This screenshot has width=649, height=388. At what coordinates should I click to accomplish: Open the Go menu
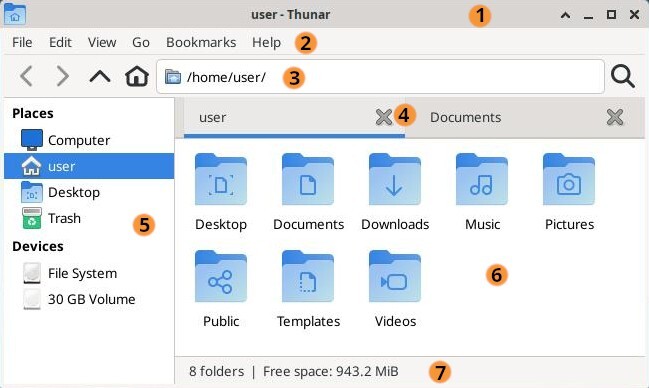(x=141, y=42)
